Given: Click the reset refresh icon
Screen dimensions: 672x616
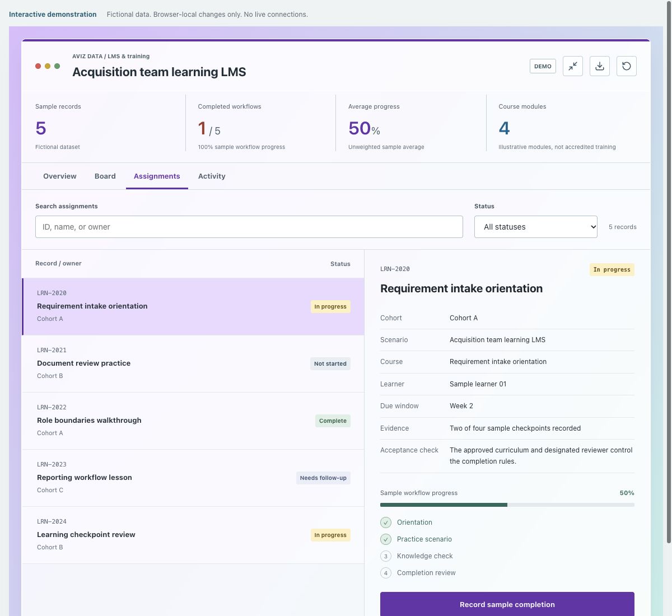Looking at the screenshot, I should pos(627,66).
